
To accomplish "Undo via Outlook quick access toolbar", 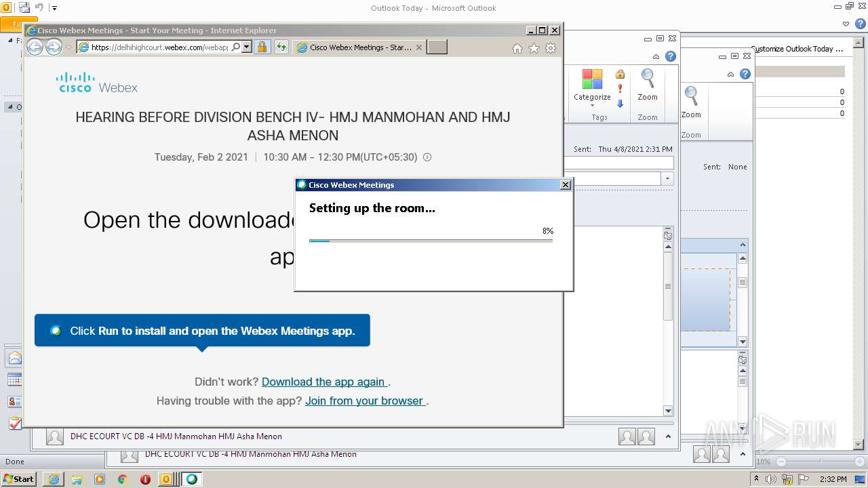I will (39, 8).
